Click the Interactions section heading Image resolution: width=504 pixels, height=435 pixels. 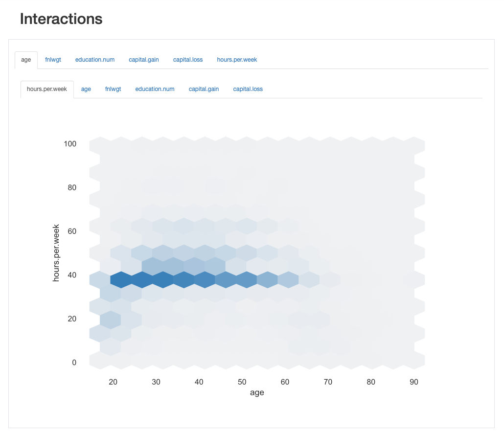[61, 19]
